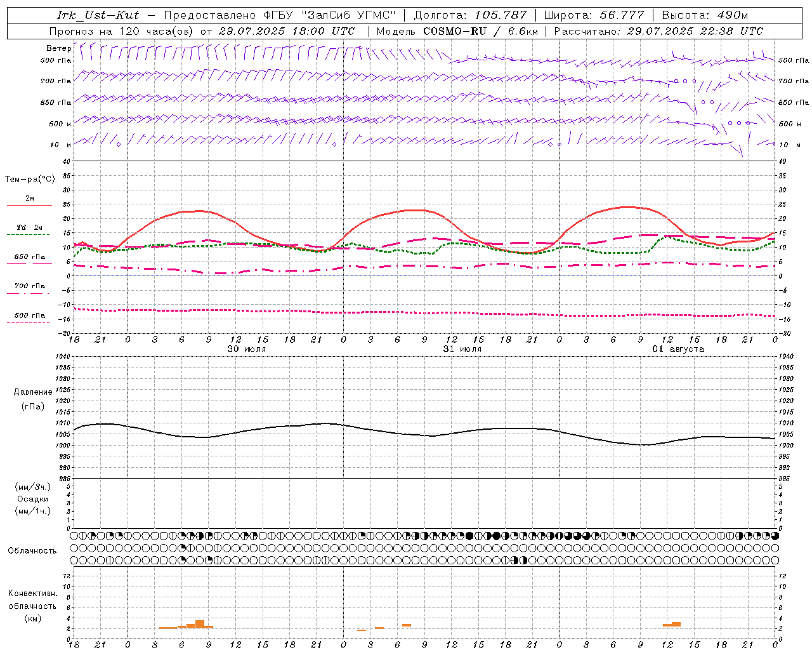Click the dotted line sample under the 500 гПа temperature legend
Screen dimensions: 812x650
[29, 322]
